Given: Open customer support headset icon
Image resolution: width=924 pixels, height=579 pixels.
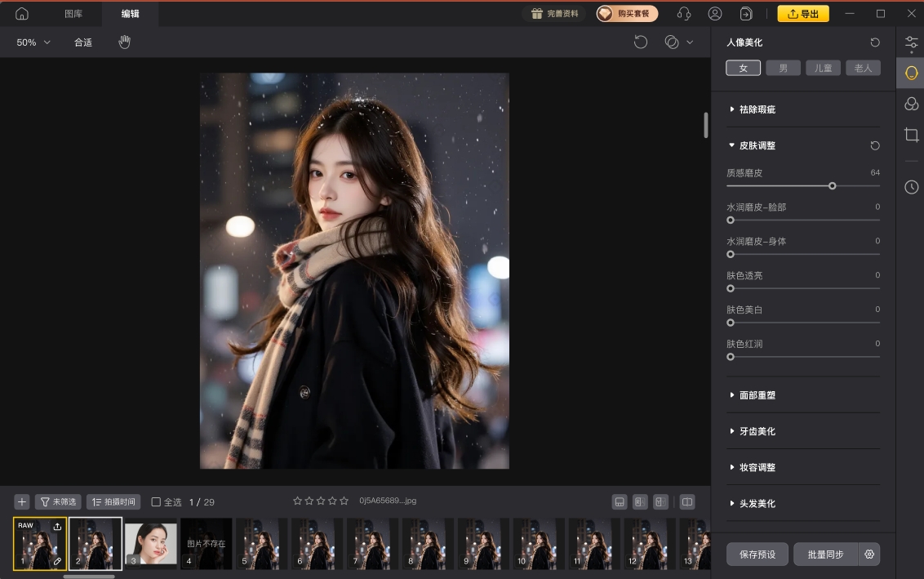Looking at the screenshot, I should pyautogui.click(x=683, y=14).
